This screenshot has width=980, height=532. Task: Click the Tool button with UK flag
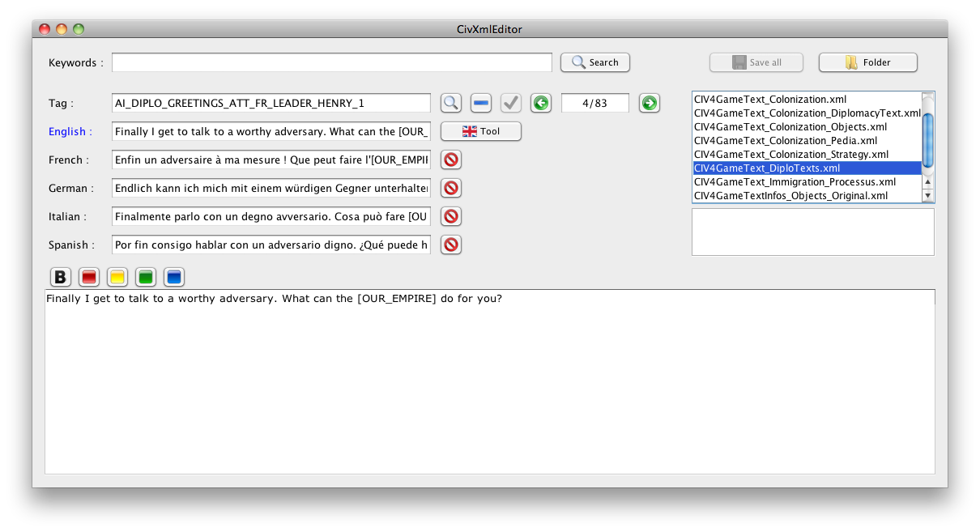point(481,131)
